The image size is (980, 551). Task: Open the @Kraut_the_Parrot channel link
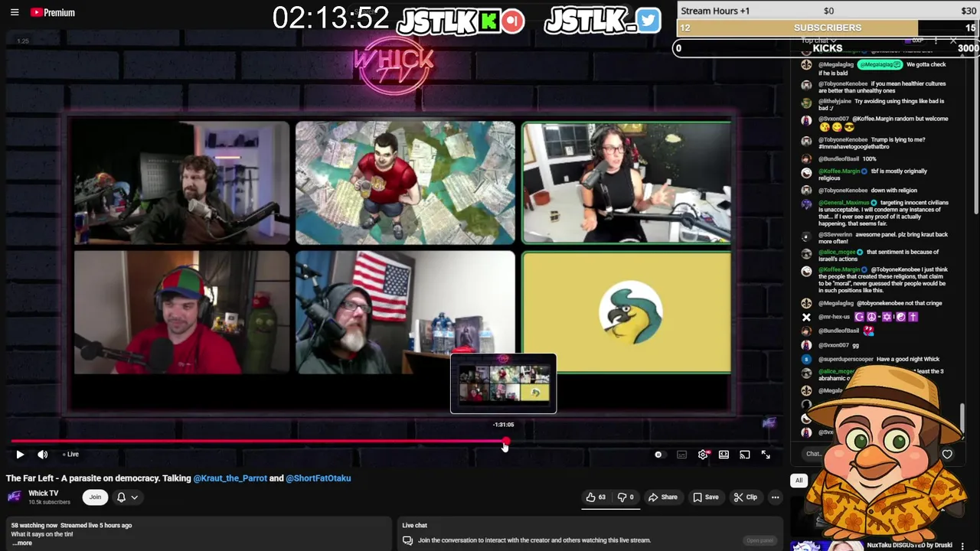coord(230,478)
